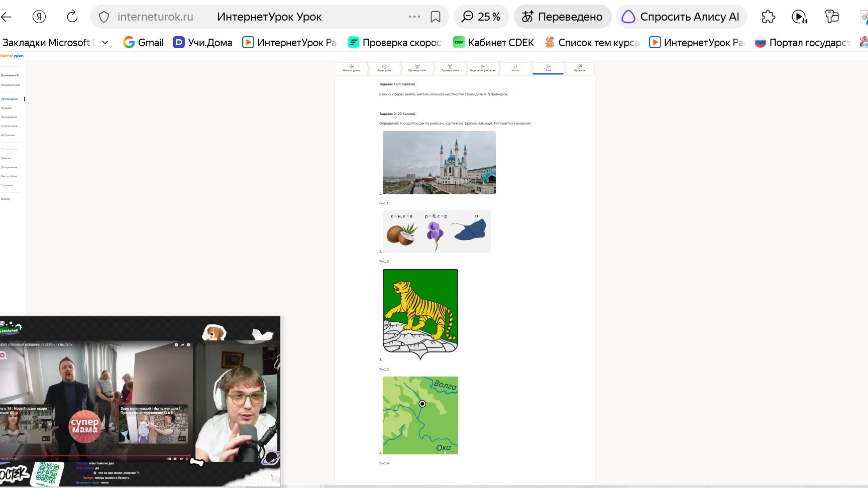Toggle the Переведено translation button

tap(562, 17)
